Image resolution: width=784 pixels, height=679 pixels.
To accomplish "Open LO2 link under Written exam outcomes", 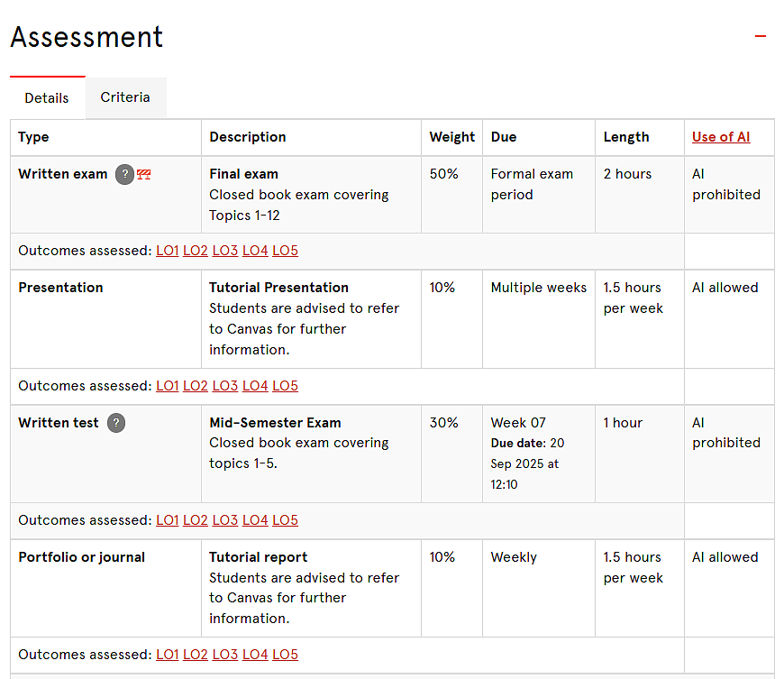I will tap(195, 250).
